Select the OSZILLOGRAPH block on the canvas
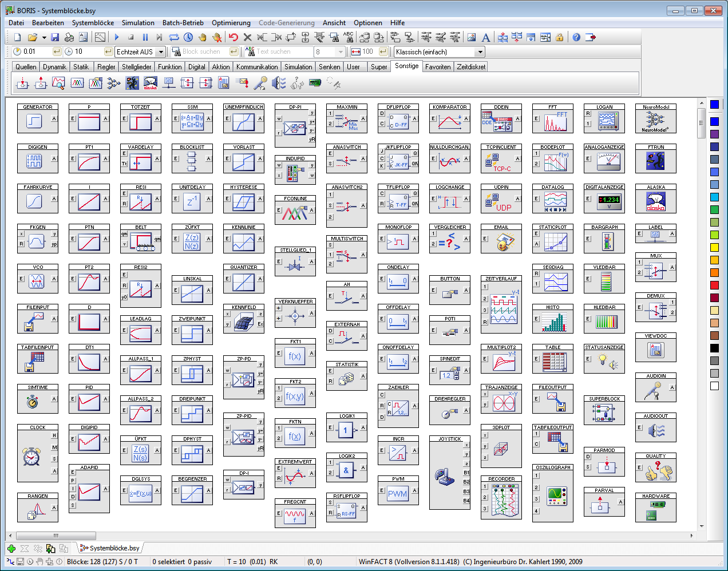Image resolution: width=728 pixels, height=571 pixels. click(x=553, y=493)
